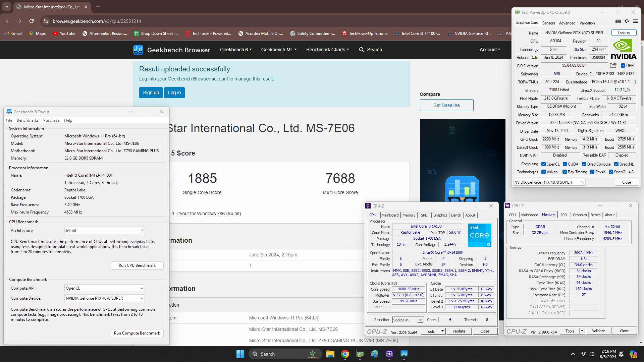Expand the Benchmark Charts dropdown
Screen dimensions: 644x362
click(x=328, y=50)
